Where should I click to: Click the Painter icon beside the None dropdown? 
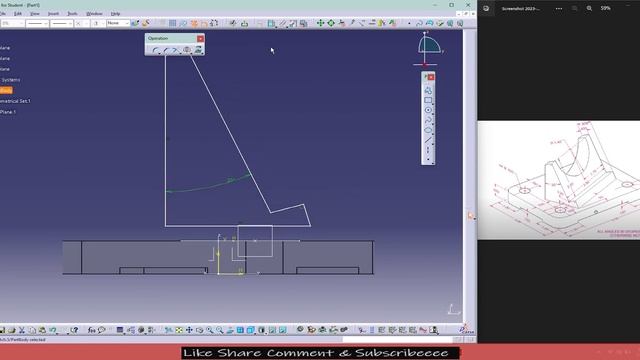[135, 23]
